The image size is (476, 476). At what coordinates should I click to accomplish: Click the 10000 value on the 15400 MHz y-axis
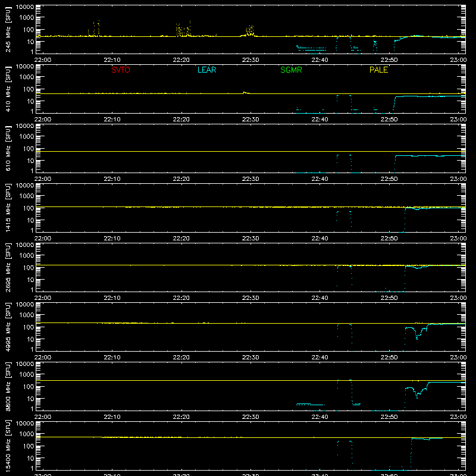coord(25,424)
